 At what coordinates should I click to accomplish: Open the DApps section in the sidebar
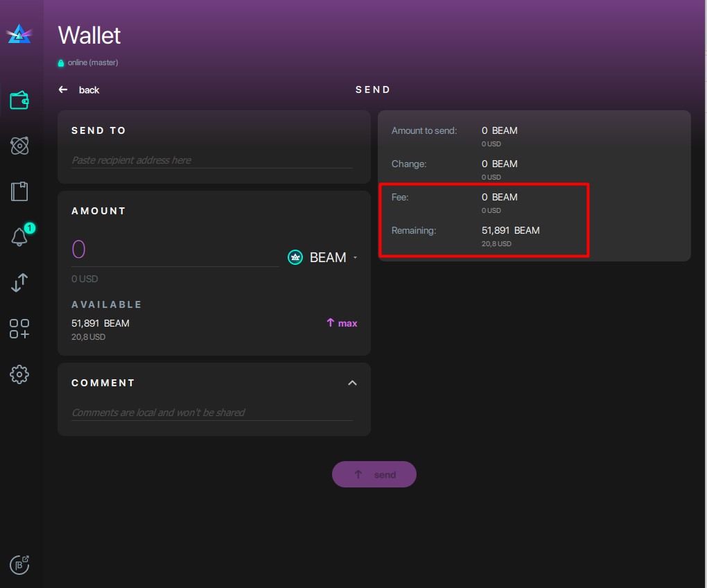19,327
